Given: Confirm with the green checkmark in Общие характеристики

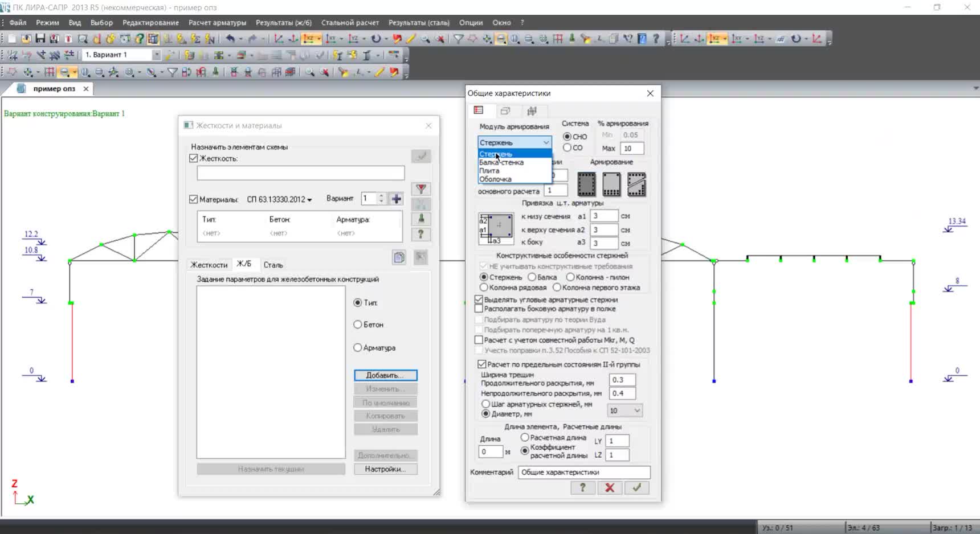Looking at the screenshot, I should (x=636, y=487).
